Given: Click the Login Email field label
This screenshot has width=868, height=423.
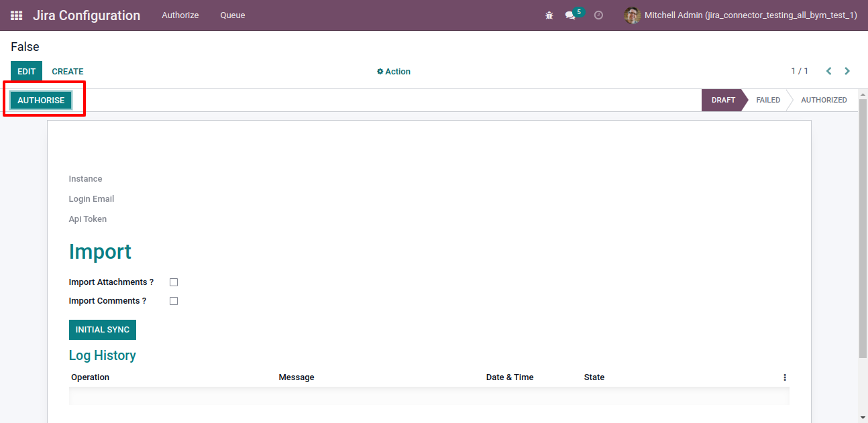Looking at the screenshot, I should pos(91,199).
